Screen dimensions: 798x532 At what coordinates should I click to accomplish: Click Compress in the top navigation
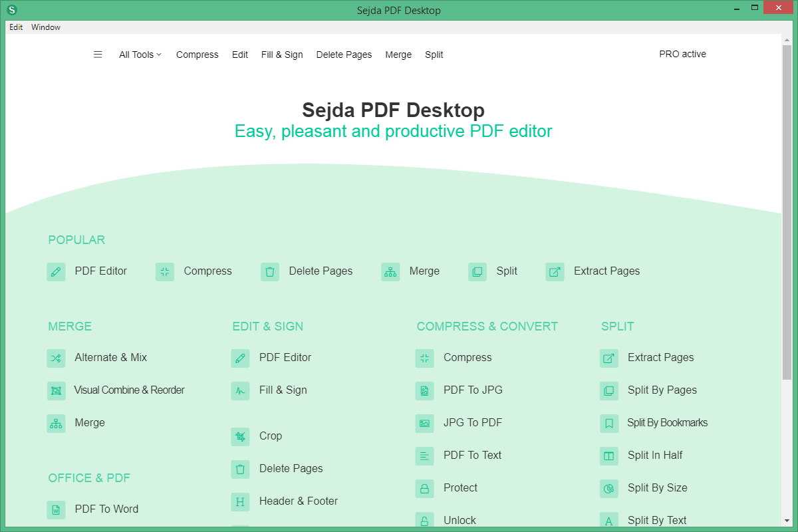(x=197, y=55)
